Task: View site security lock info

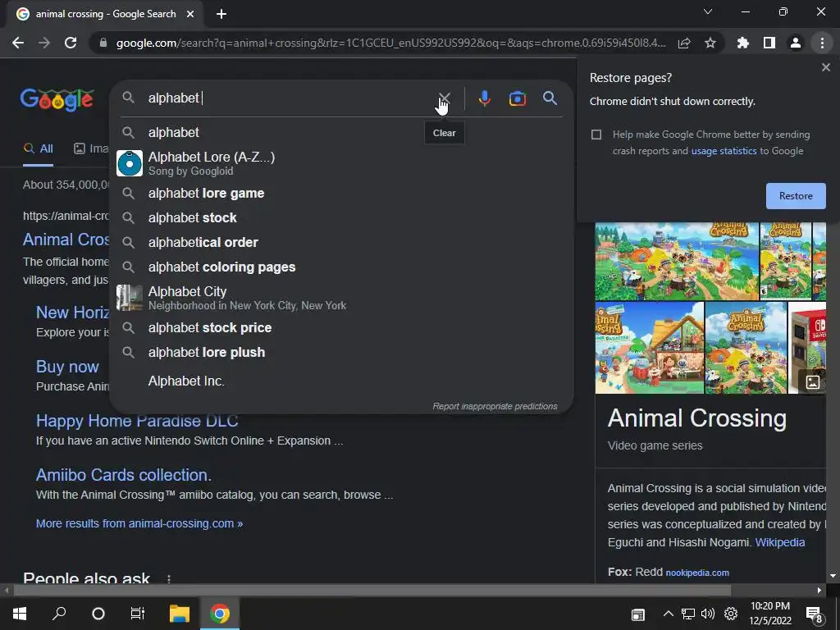Action: coord(103,43)
